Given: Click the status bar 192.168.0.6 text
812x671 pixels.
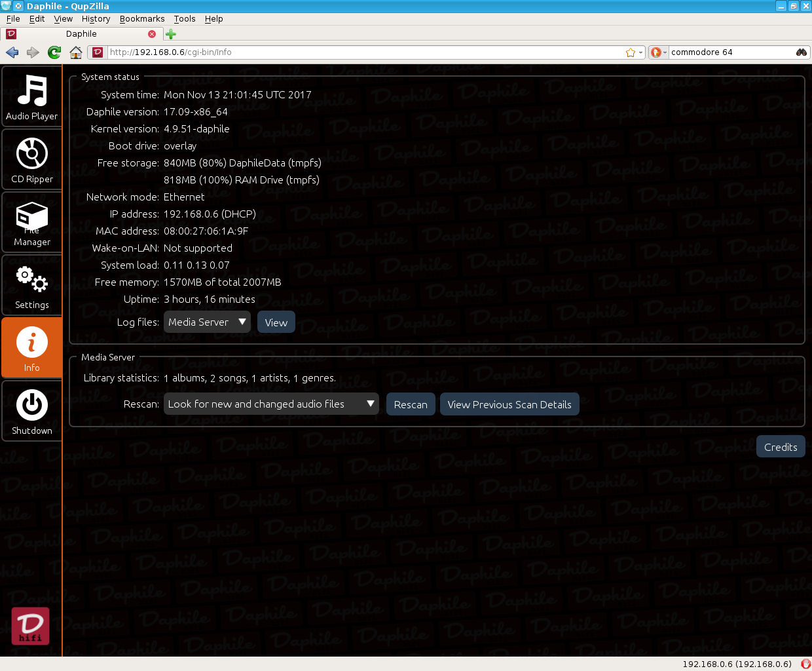Looking at the screenshot, I should [737, 664].
